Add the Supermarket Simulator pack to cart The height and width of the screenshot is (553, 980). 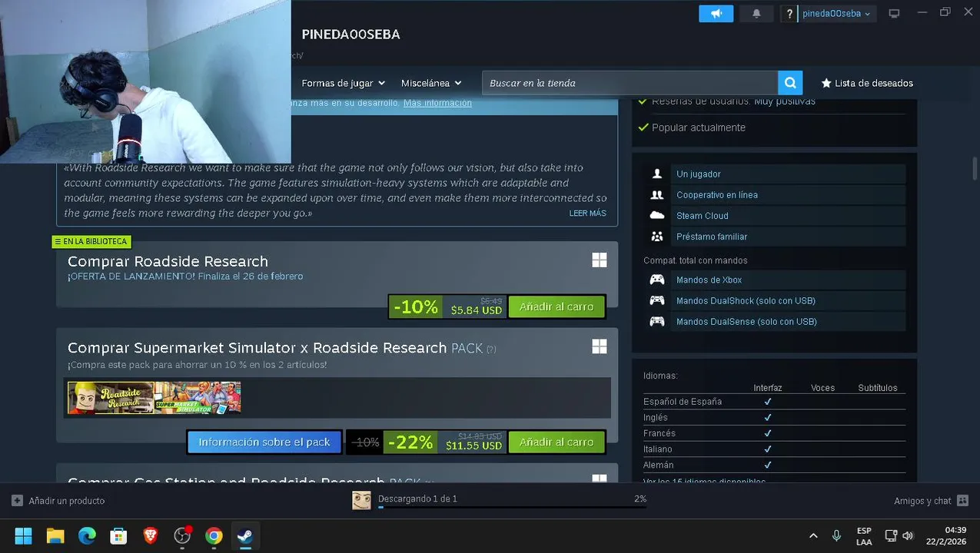(x=556, y=442)
